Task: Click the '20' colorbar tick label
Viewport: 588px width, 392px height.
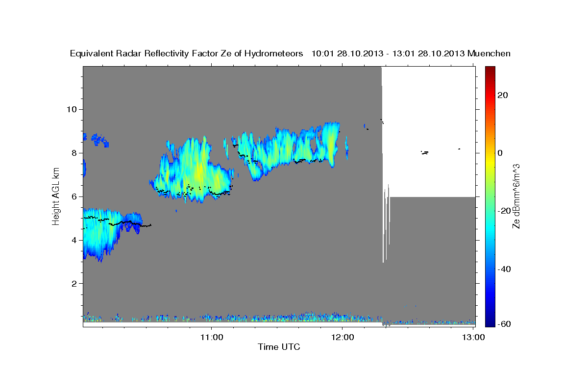Action: (502, 95)
